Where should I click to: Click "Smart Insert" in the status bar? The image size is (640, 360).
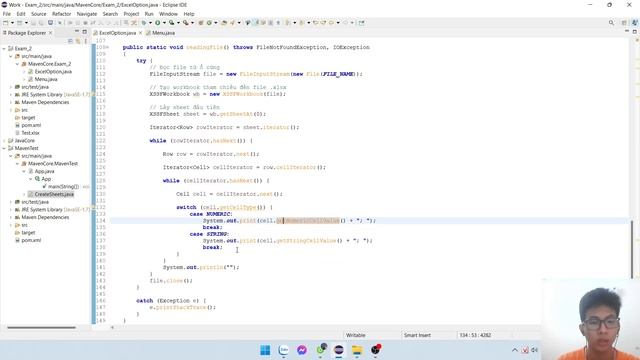tap(417, 335)
